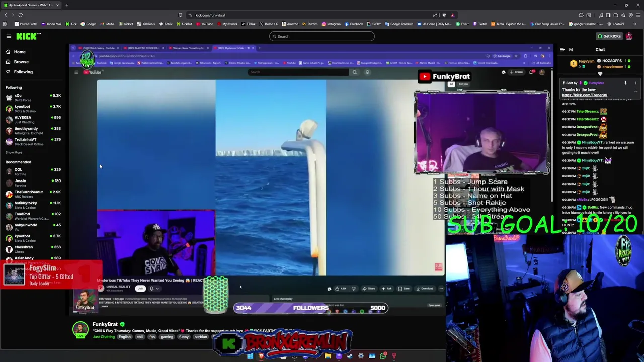Open browser extensions puzzle icon

pos(581,15)
